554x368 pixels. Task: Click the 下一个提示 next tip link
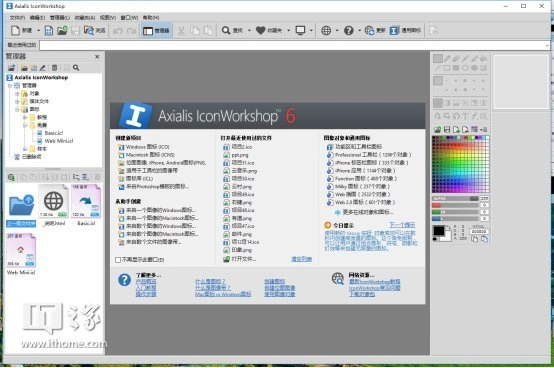(x=402, y=225)
